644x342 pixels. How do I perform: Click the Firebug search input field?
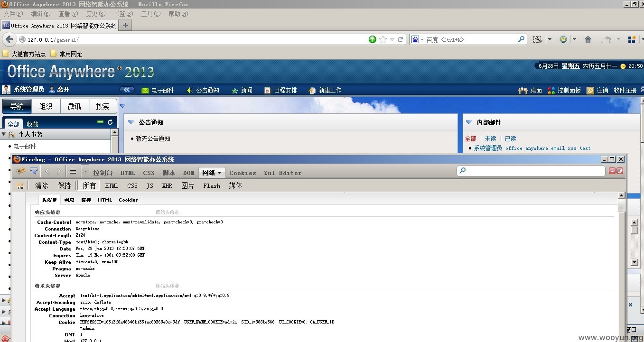531,170
